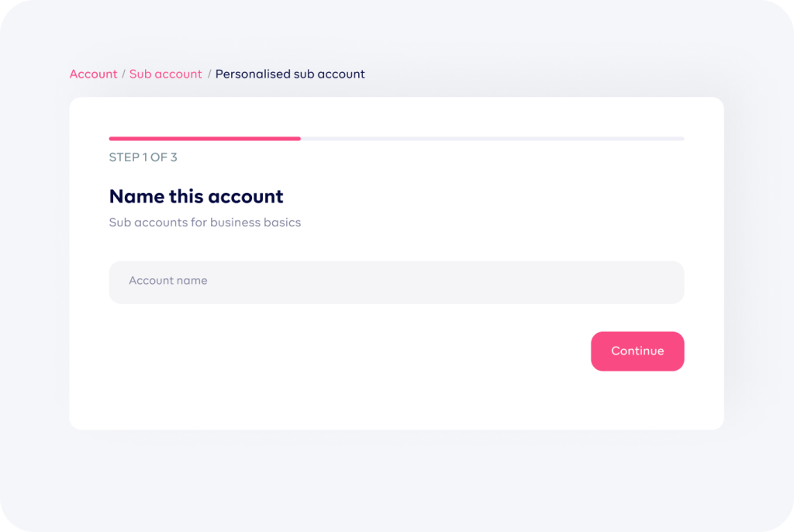Click the right end of the Account name field
Viewport: 794px width, 532px height.
pyautogui.click(x=668, y=282)
